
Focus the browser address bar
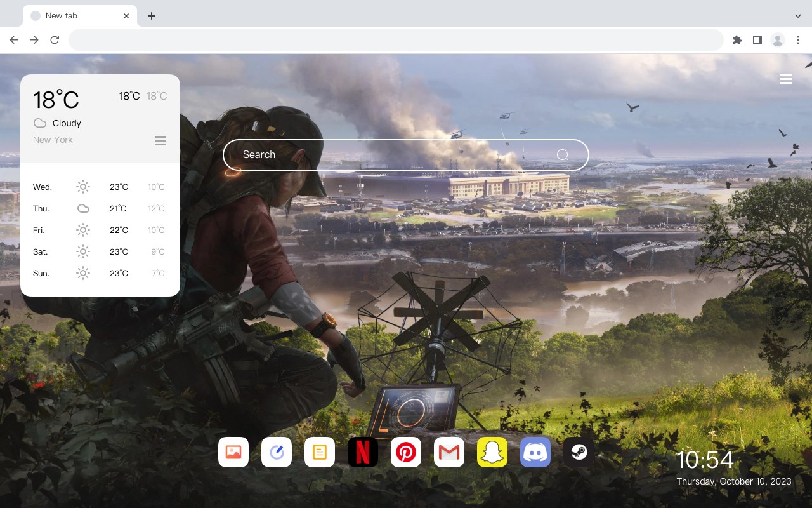(396, 40)
